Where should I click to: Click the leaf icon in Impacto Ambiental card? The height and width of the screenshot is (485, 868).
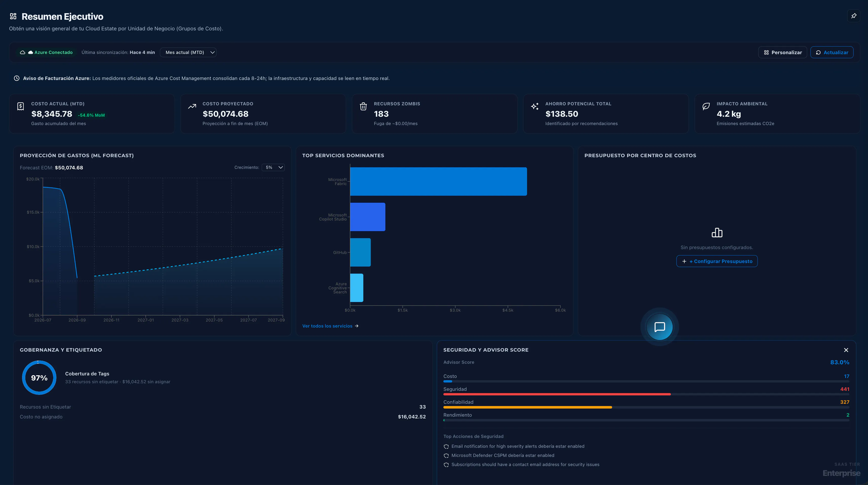[x=706, y=106]
